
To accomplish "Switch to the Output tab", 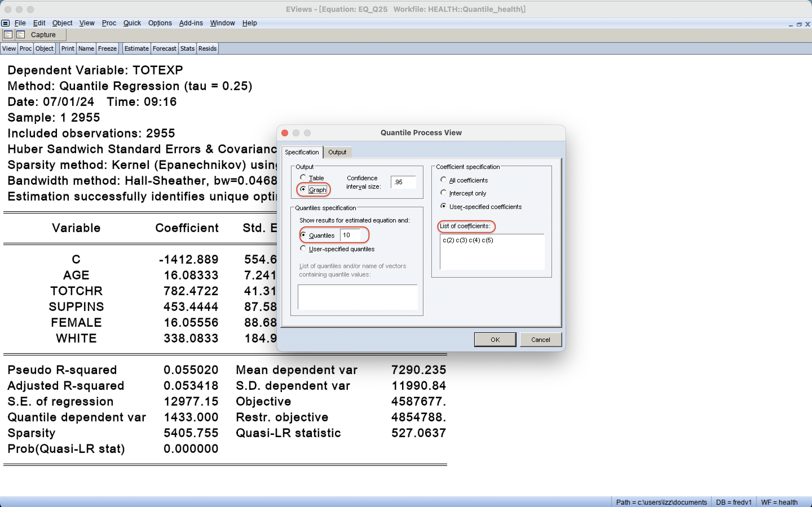I will (x=337, y=152).
